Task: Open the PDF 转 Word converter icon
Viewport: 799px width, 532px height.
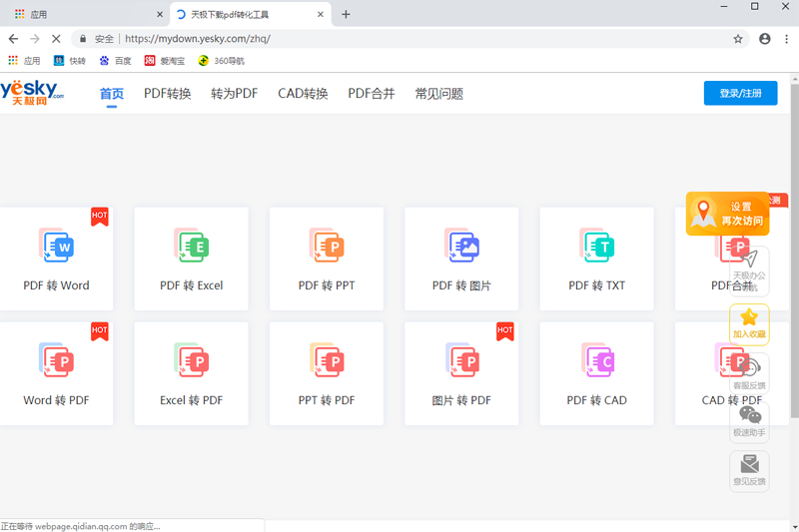Action: [57, 246]
